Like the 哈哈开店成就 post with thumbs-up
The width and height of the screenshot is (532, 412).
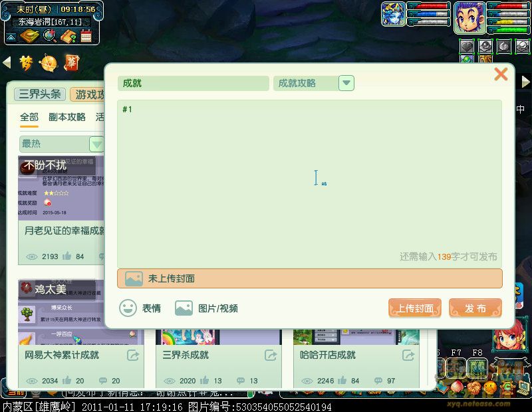point(344,381)
